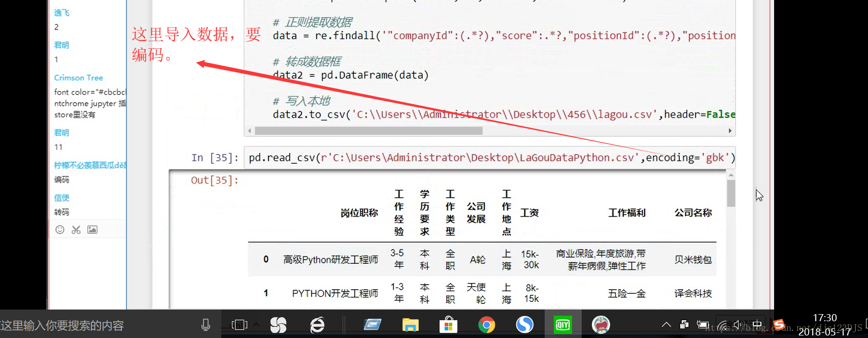This screenshot has width=868, height=338.
Task: Click the In [35] input prompt
Action: pos(215,158)
